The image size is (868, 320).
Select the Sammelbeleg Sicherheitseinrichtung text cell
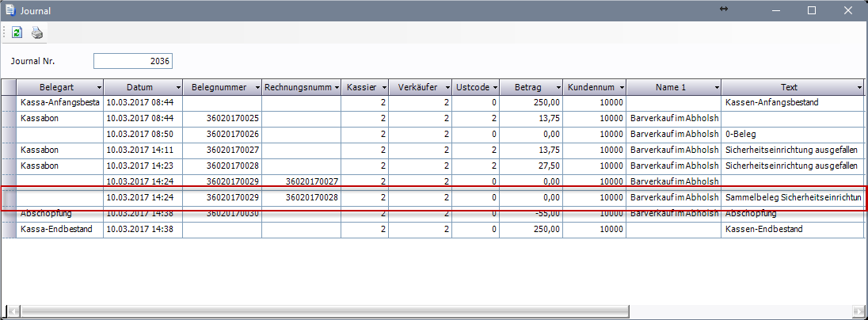click(x=792, y=196)
